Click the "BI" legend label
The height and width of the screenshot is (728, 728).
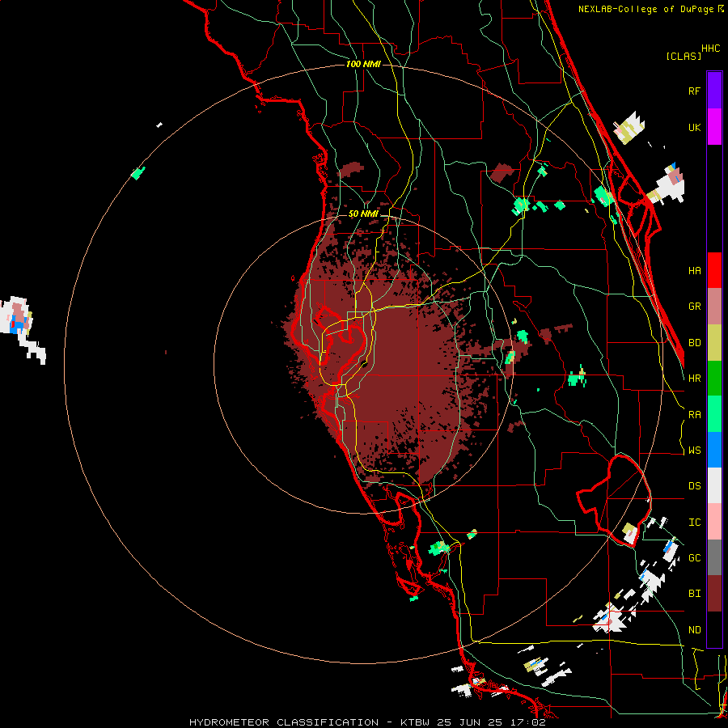695,594
